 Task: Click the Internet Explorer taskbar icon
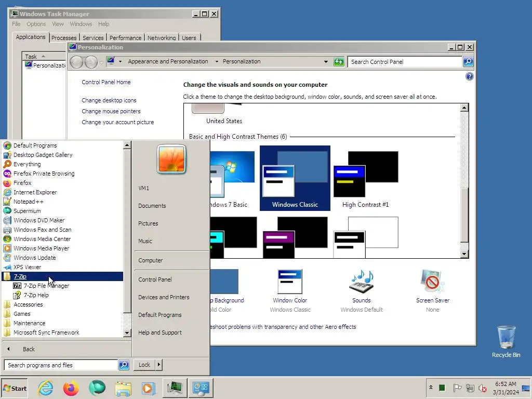[x=46, y=388]
